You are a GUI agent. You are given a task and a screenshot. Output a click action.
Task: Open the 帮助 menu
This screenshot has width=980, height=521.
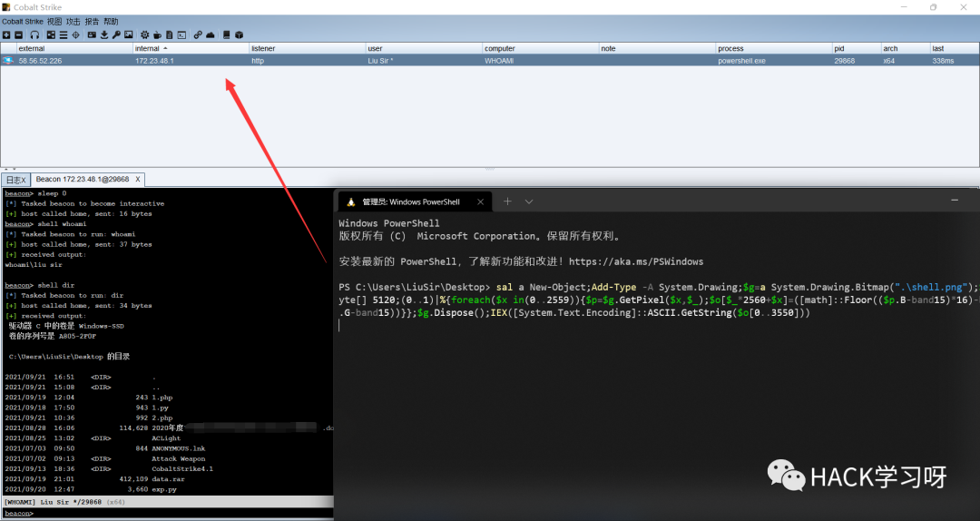(111, 22)
